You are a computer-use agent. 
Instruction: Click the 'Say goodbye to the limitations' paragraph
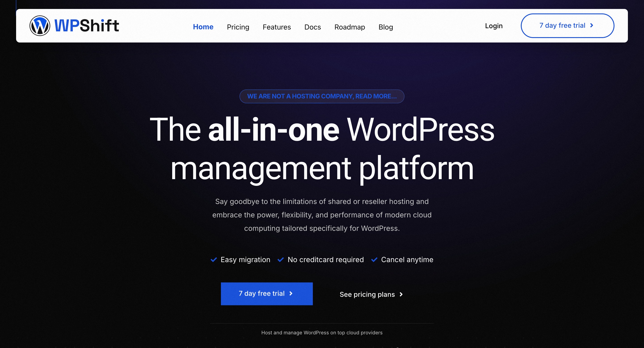tap(322, 215)
